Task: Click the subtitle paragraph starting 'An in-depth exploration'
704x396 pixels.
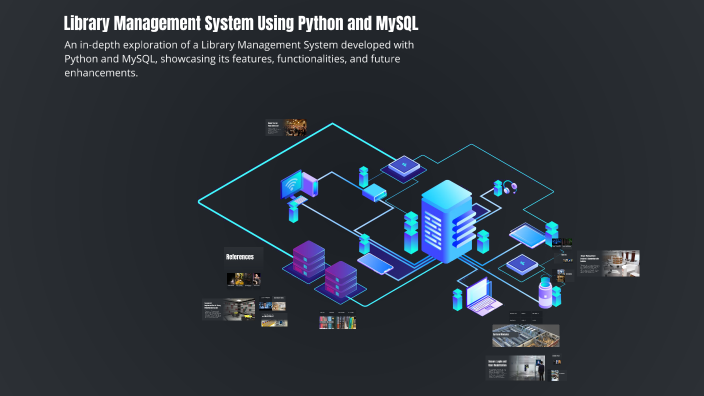Action: click(239, 59)
